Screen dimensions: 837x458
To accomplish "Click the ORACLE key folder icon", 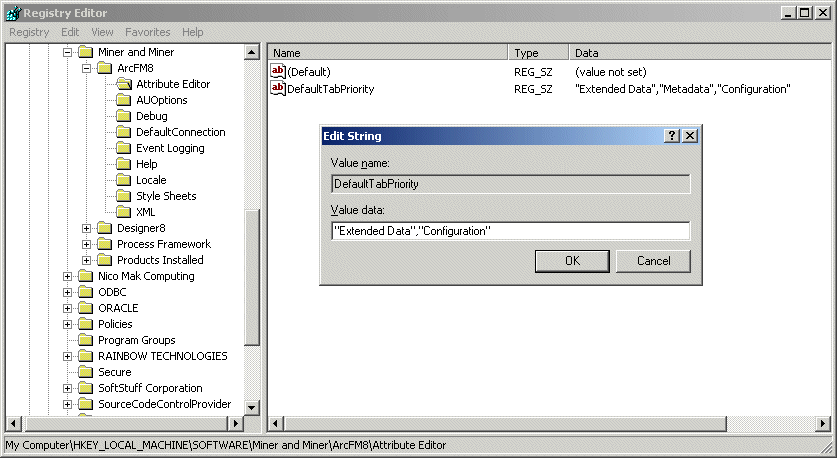I will 86,308.
